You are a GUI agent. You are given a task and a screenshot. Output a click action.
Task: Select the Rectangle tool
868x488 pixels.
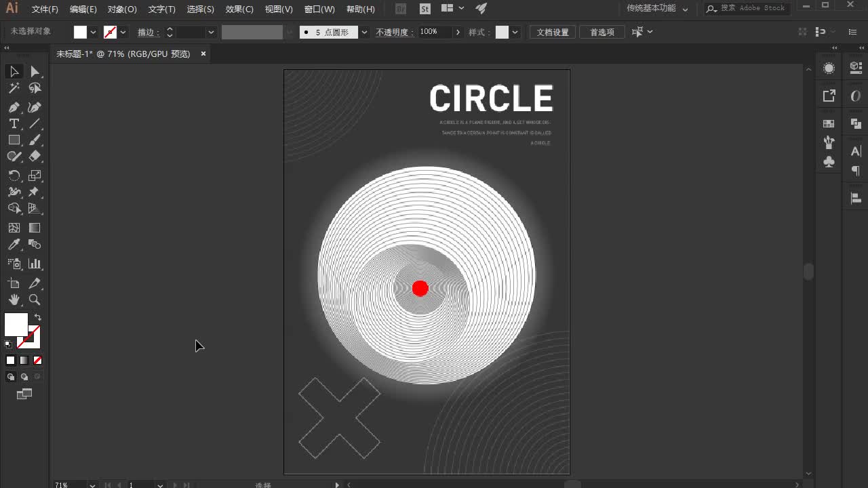14,140
